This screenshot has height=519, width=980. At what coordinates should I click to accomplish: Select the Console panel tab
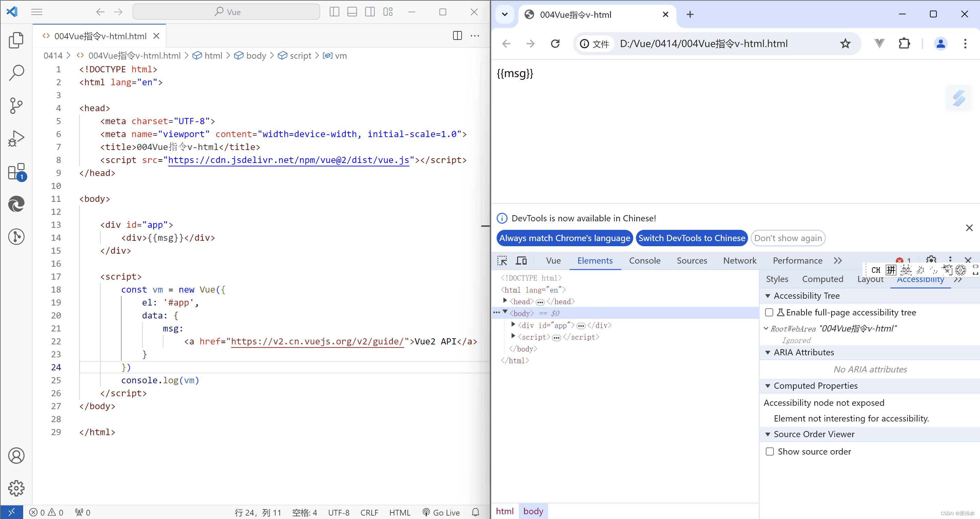tap(644, 260)
